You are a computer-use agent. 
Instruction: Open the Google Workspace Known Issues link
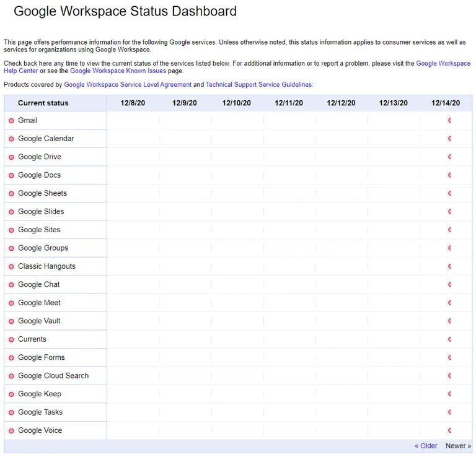coord(118,71)
